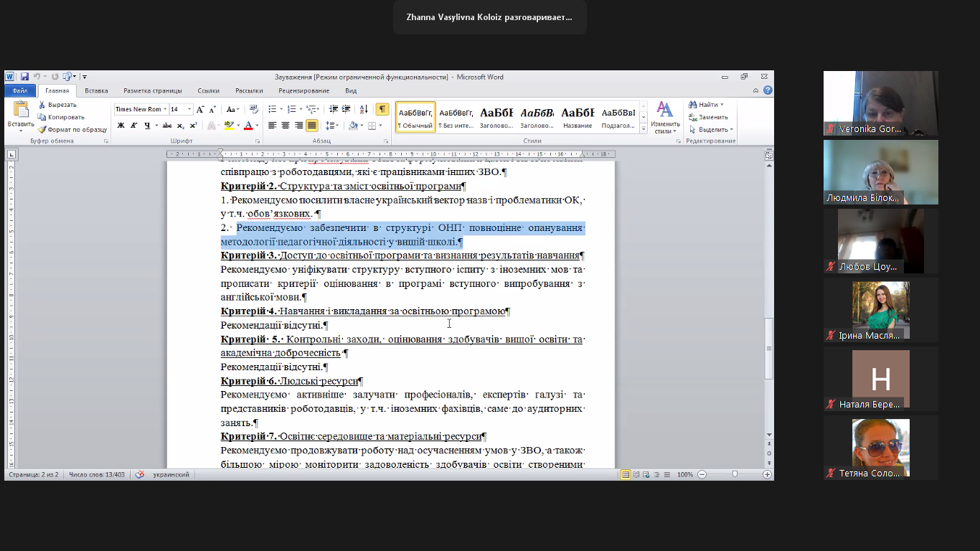Switch to the Вставка ribbon tab
The image size is (980, 551).
point(96,91)
